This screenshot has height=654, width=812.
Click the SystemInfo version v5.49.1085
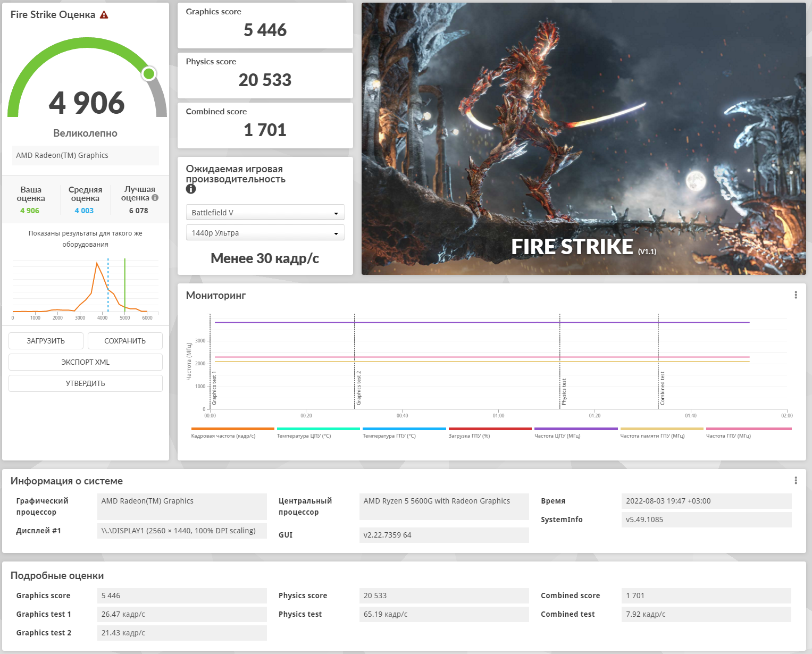(706, 519)
